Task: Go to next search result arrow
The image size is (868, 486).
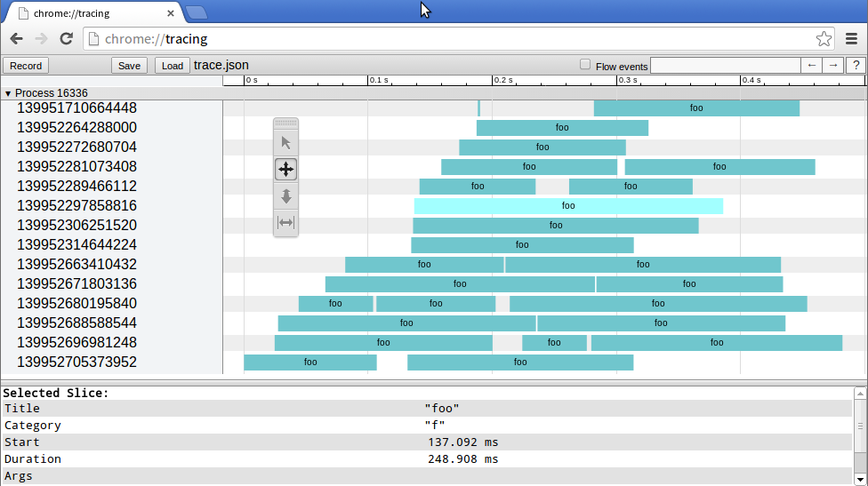Action: tap(833, 66)
